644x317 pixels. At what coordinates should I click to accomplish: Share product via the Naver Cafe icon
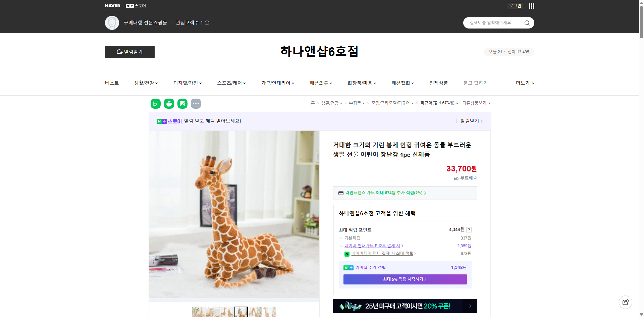click(169, 104)
